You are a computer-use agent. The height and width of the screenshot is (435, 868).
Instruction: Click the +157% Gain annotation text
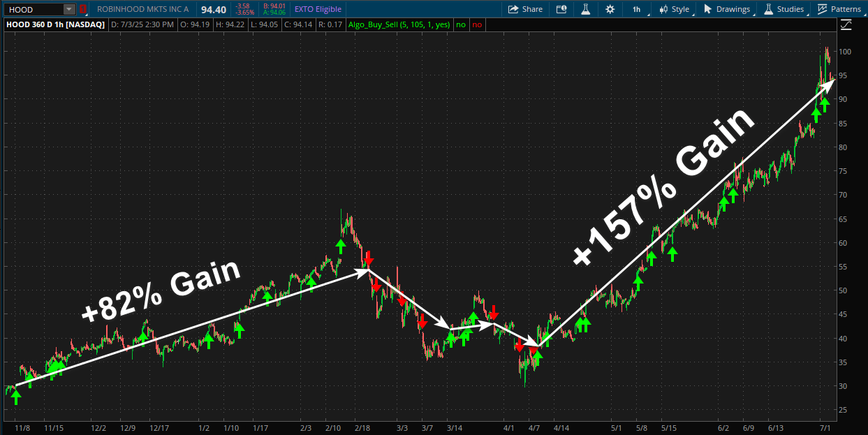point(663,187)
